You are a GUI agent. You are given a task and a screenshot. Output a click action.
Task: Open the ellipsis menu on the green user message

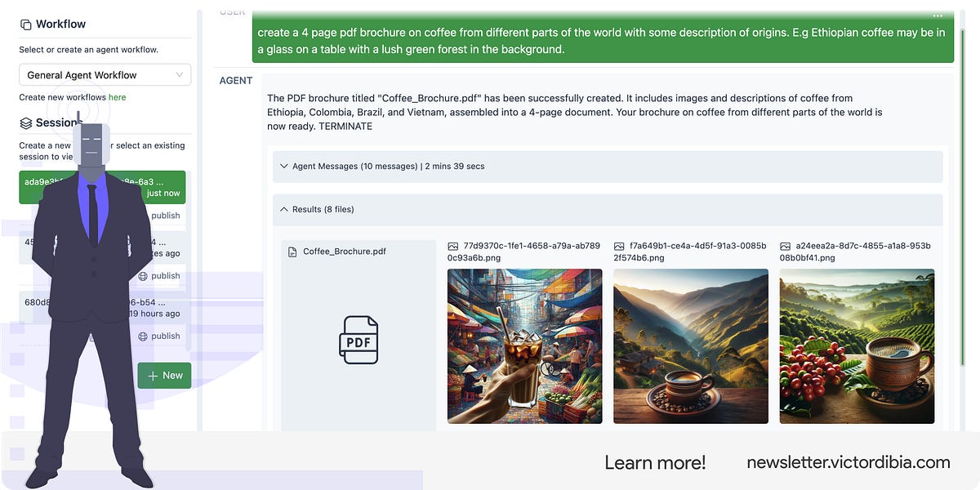click(x=938, y=16)
